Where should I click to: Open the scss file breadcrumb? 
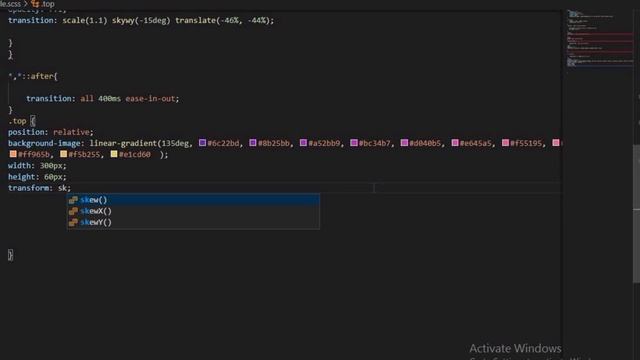pyautogui.click(x=10, y=4)
